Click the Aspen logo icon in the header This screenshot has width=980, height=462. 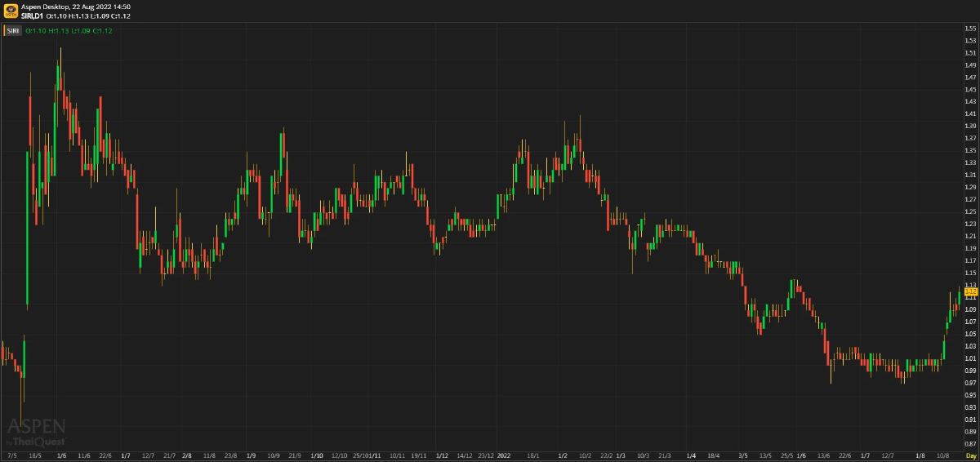click(11, 11)
